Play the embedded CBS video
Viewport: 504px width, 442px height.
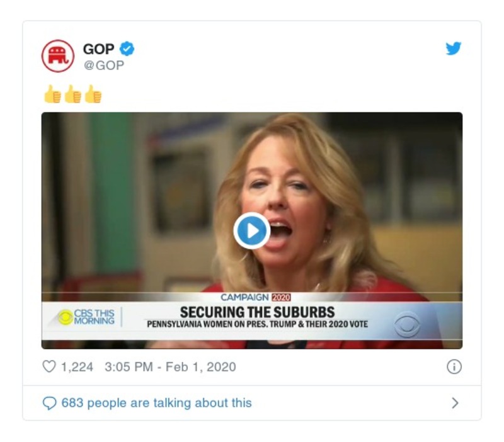click(252, 231)
